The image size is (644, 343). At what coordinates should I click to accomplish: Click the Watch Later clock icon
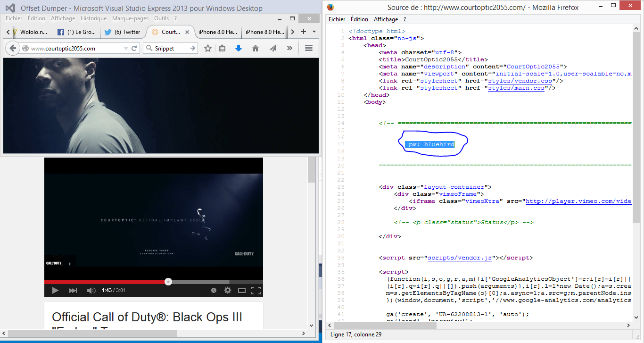[x=214, y=290]
